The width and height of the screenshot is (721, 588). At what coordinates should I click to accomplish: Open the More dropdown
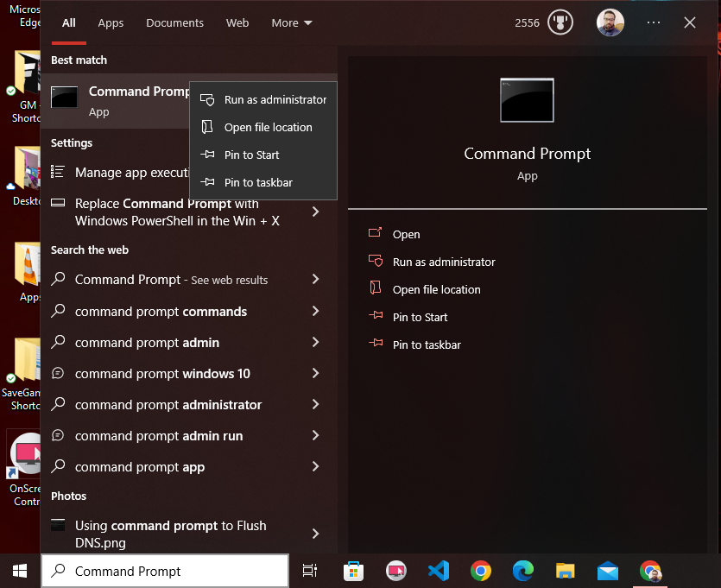(x=292, y=23)
